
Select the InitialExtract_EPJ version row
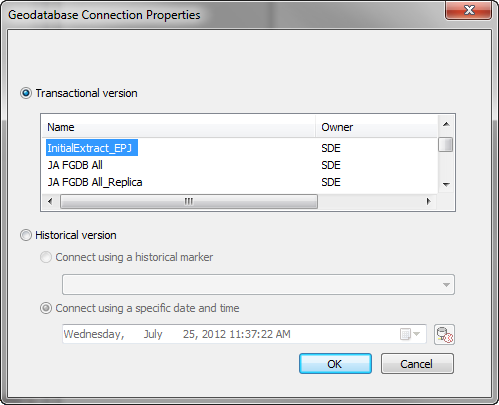[240, 148]
